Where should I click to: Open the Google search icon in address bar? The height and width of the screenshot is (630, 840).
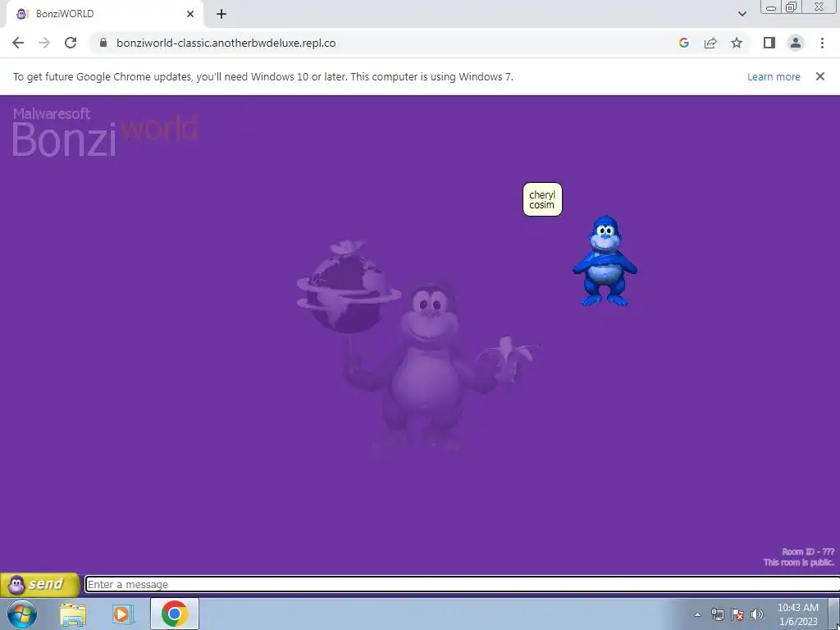(x=683, y=43)
